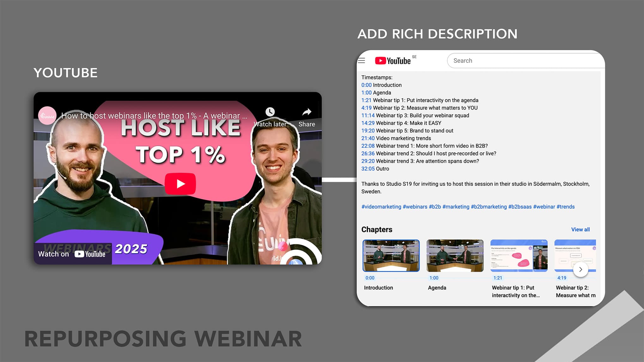The width and height of the screenshot is (644, 362).
Task: Click the Univid channel avatar
Action: 47,116
